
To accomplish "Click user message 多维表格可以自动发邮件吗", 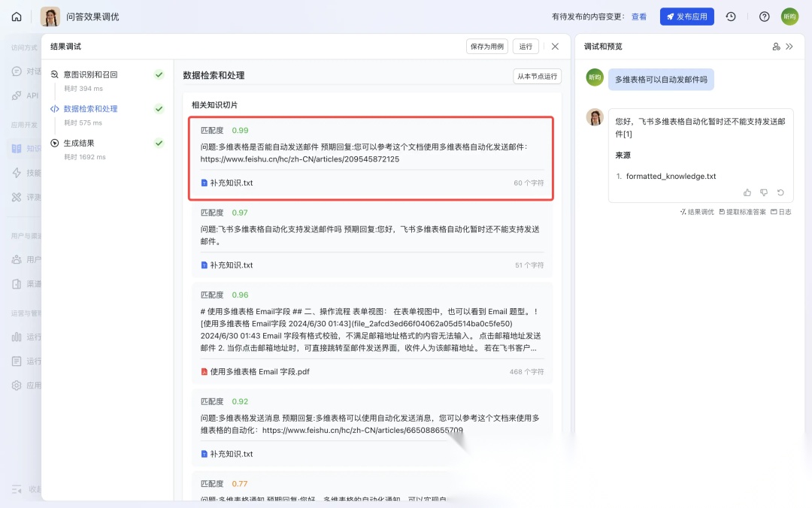I will click(661, 79).
